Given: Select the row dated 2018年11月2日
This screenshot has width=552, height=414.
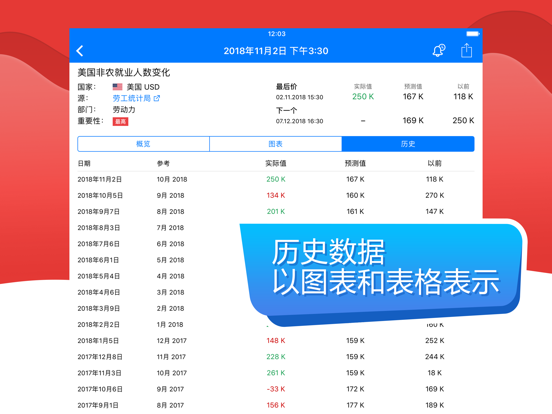Looking at the screenshot, I should point(276,180).
